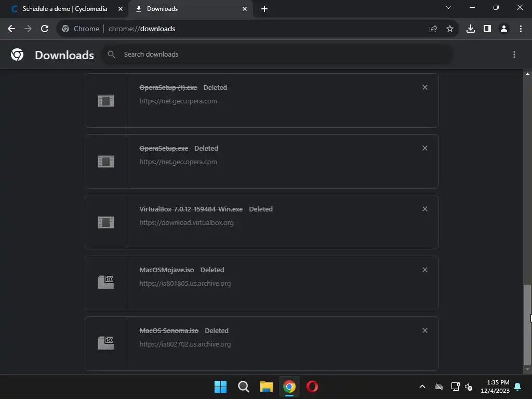
Task: Open the side panel icon
Action: click(x=487, y=29)
